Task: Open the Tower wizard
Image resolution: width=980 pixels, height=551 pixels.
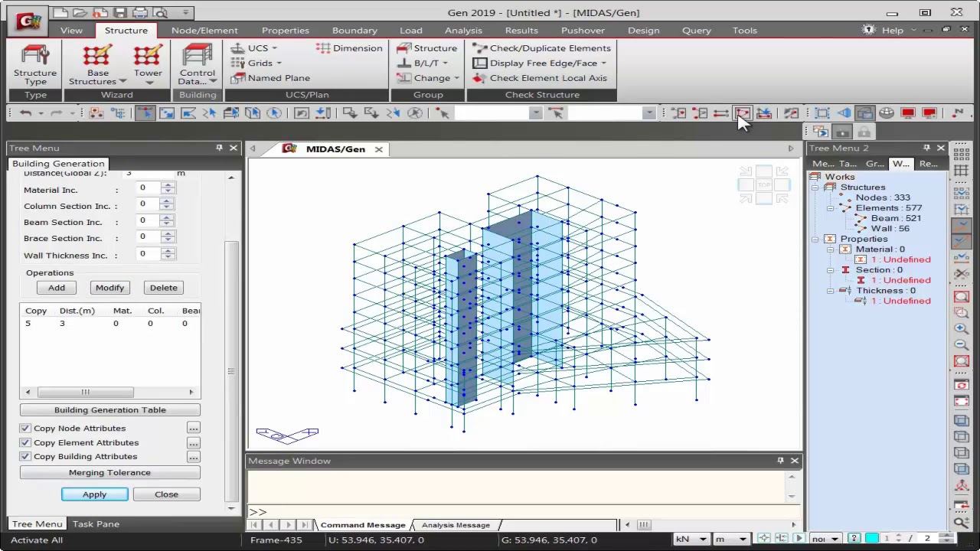Action: [148, 64]
